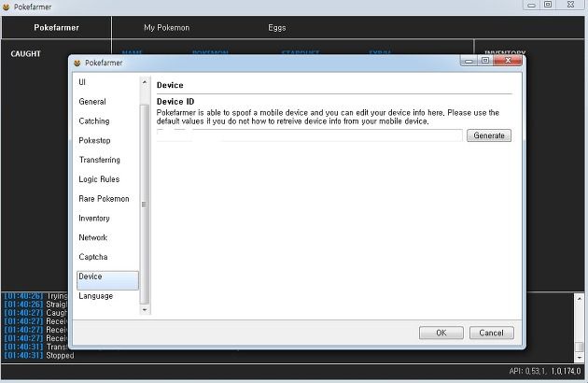Viewport: 588px width, 383px height.
Task: Open the Inventory settings category
Action: (x=94, y=219)
